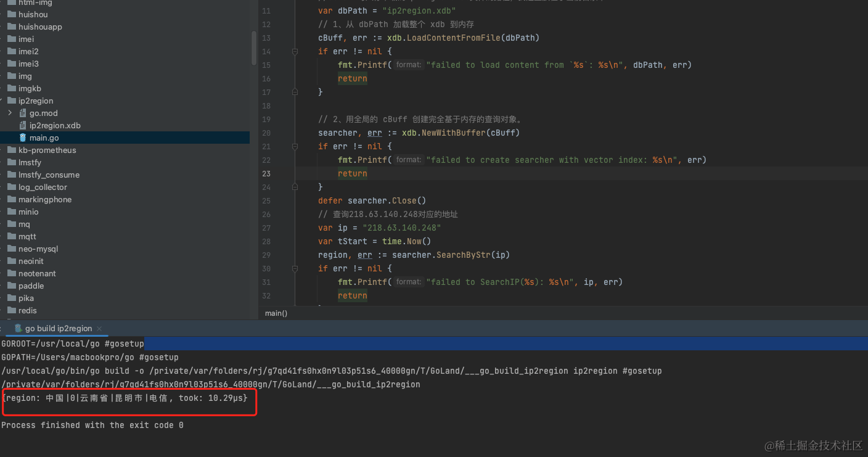Click xdb.LoadContentFromFile call on line 13

[x=463, y=38]
